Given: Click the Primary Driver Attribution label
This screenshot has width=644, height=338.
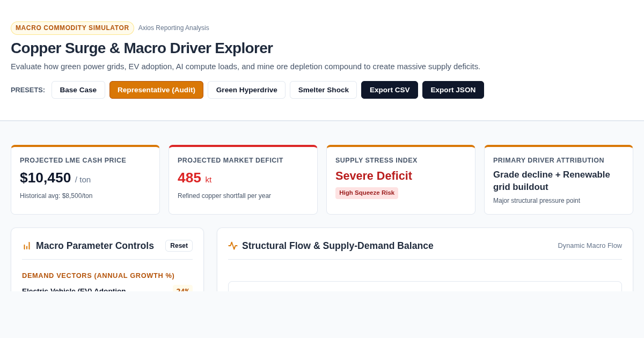Looking at the screenshot, I should (x=548, y=160).
